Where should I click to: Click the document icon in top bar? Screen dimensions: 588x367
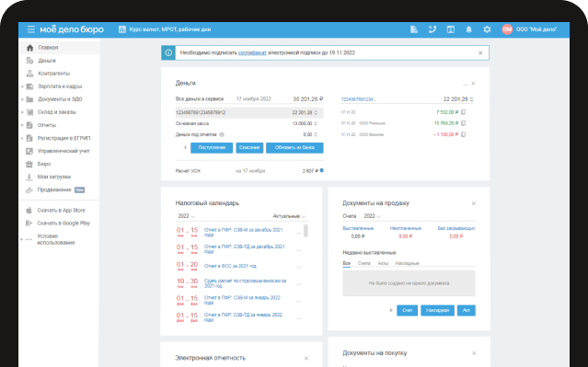[414, 29]
